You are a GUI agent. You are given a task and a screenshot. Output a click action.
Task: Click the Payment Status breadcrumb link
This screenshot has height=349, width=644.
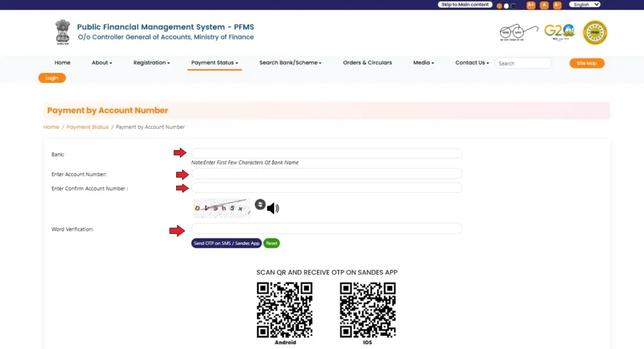pyautogui.click(x=87, y=127)
